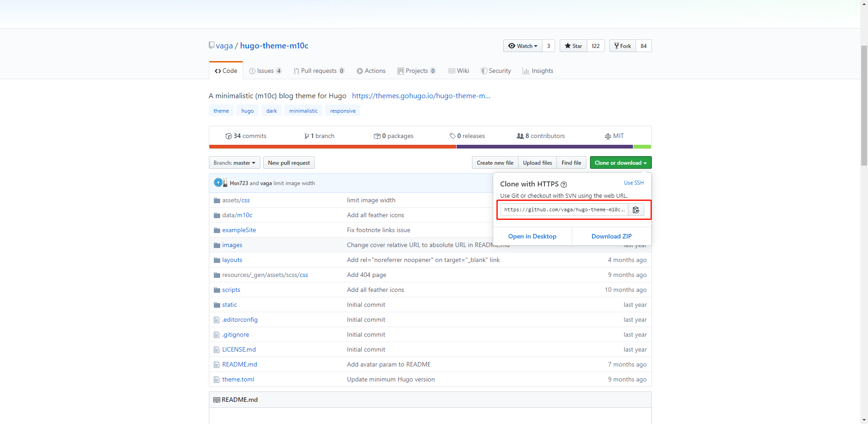Select the 'responsive' topic tag
Image resolution: width=868 pixels, height=424 pixels.
pyautogui.click(x=343, y=111)
